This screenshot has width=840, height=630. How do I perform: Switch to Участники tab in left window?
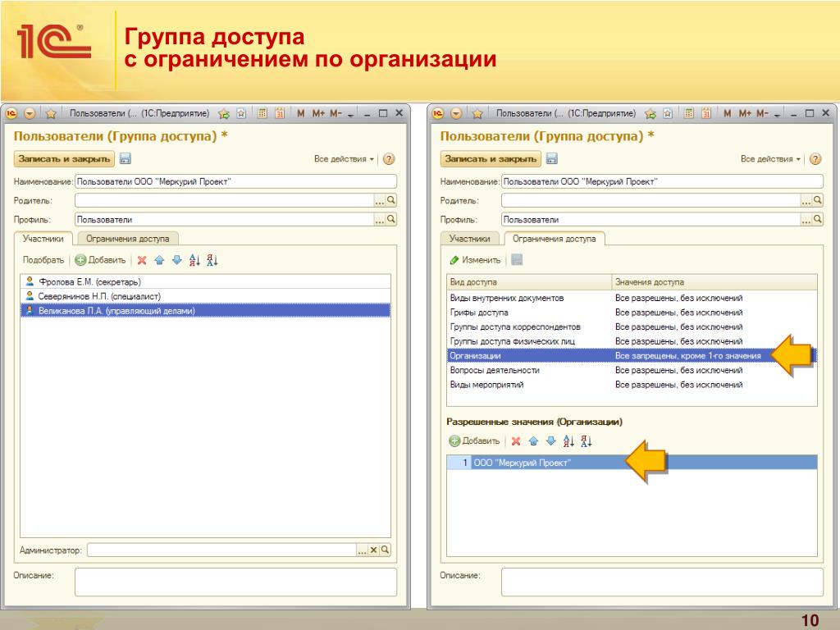pos(43,239)
